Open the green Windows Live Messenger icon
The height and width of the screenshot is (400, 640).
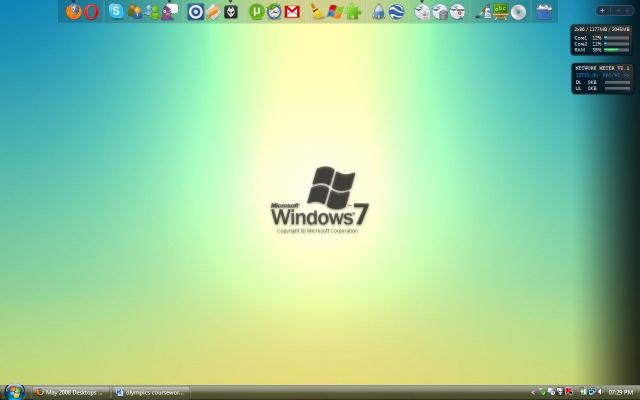pos(153,12)
